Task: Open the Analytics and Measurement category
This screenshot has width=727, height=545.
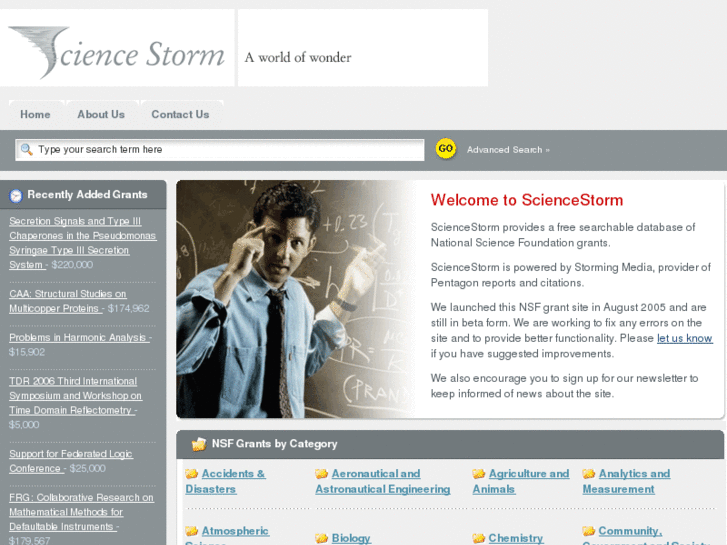Action: (626, 481)
